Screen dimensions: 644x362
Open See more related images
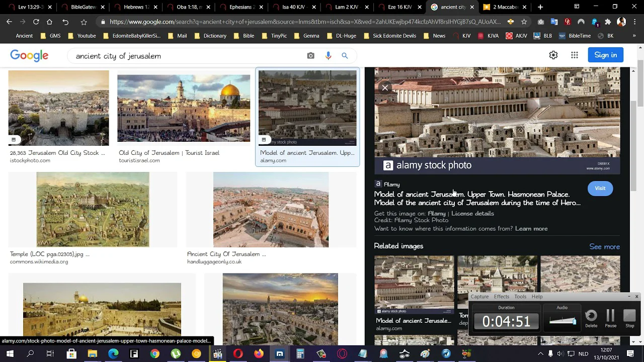point(604,247)
